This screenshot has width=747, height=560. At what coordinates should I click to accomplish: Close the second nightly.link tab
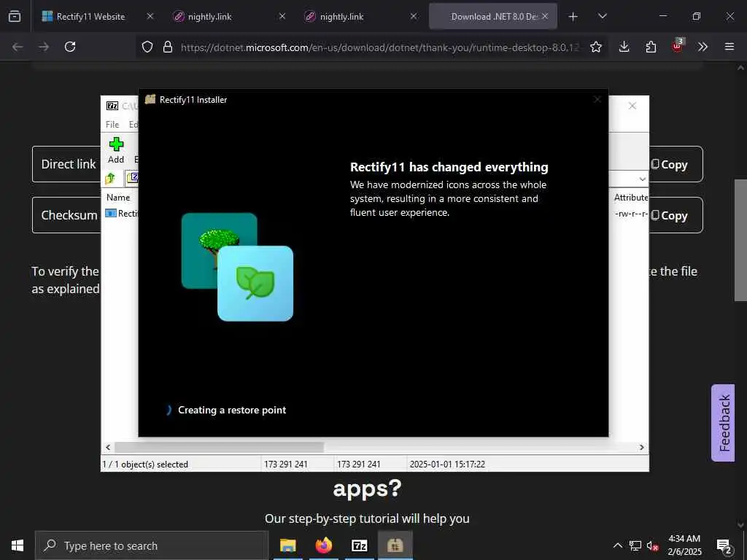click(x=414, y=16)
